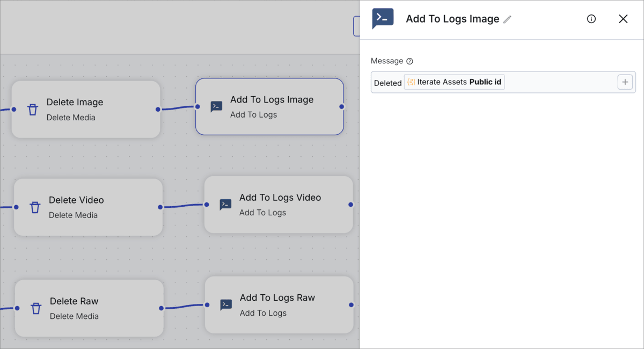Viewport: 644px width, 349px height.
Task: Select the trash icon on Delete Video node
Action: tap(35, 207)
